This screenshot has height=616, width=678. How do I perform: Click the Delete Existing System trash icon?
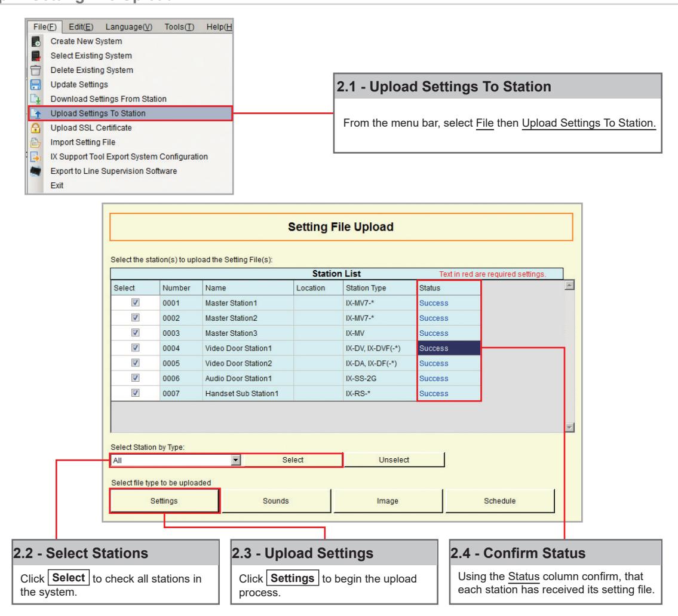(x=36, y=70)
